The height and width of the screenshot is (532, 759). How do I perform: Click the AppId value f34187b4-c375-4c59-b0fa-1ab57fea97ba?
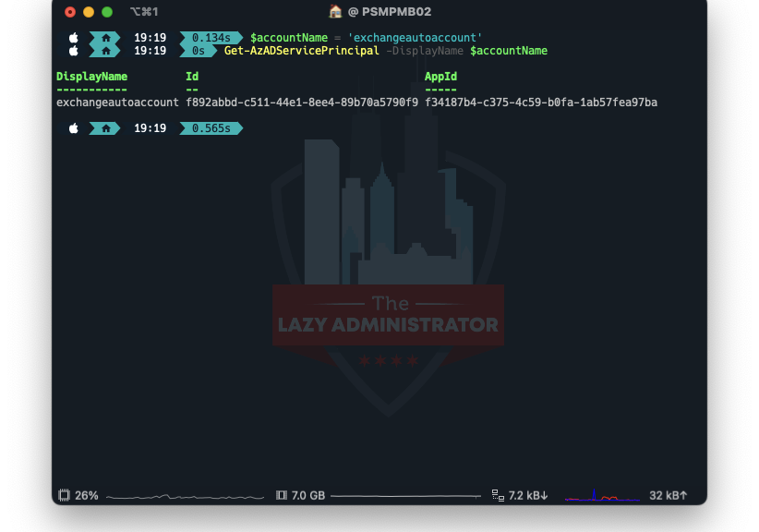click(541, 103)
